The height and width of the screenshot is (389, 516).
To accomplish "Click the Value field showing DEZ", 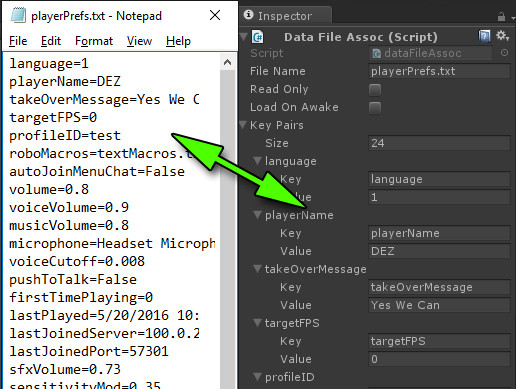I will [x=439, y=251].
